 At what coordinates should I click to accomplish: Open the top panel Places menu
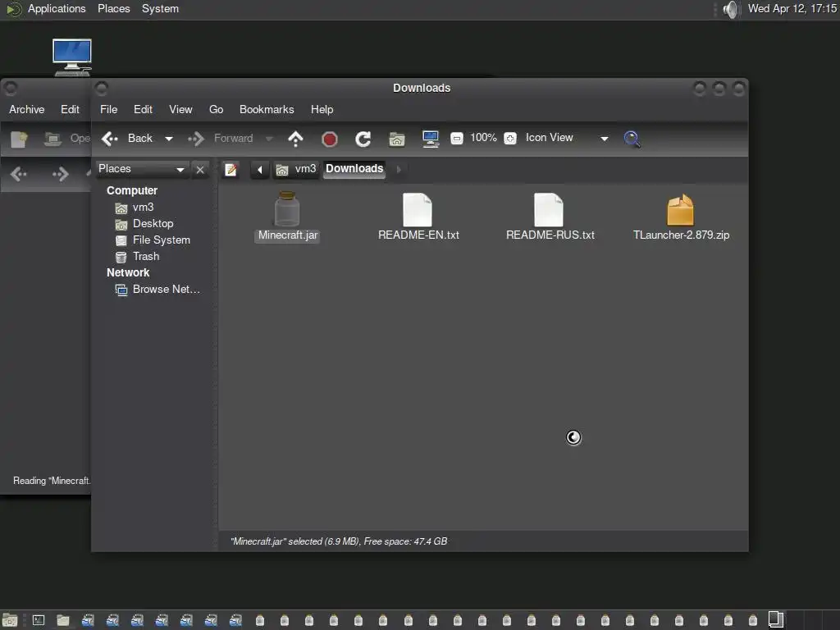point(113,9)
